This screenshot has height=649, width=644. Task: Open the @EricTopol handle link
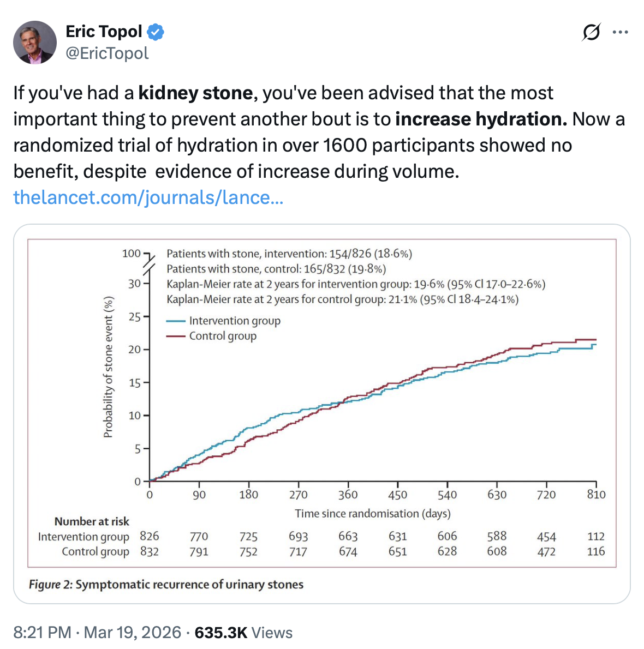[x=108, y=53]
